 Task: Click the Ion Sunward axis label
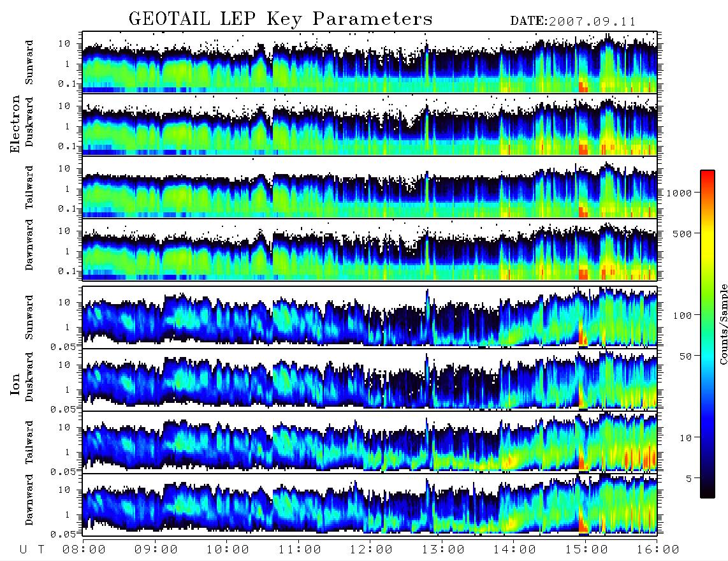click(29, 317)
